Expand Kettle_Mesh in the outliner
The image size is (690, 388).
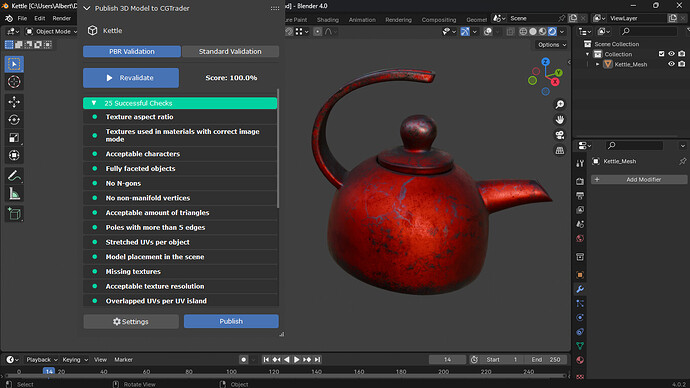(x=598, y=64)
